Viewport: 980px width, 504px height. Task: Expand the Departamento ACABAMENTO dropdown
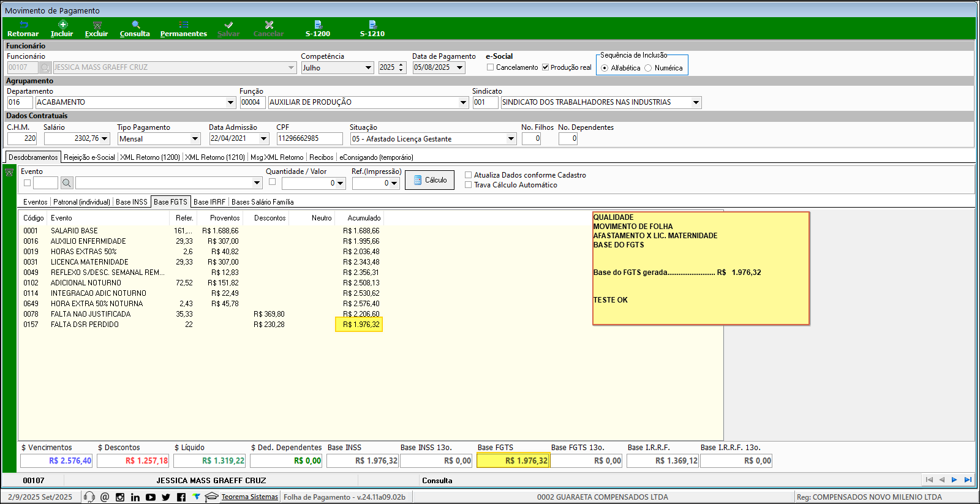pos(231,102)
